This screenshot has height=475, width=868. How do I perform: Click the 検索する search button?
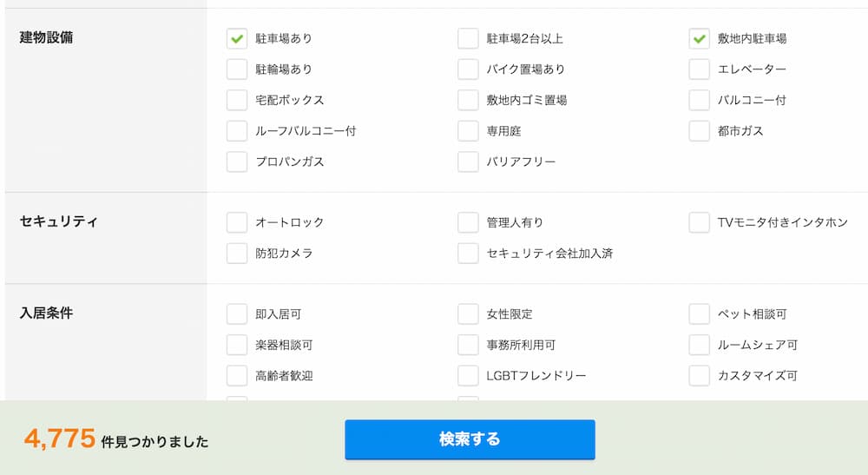click(x=470, y=439)
